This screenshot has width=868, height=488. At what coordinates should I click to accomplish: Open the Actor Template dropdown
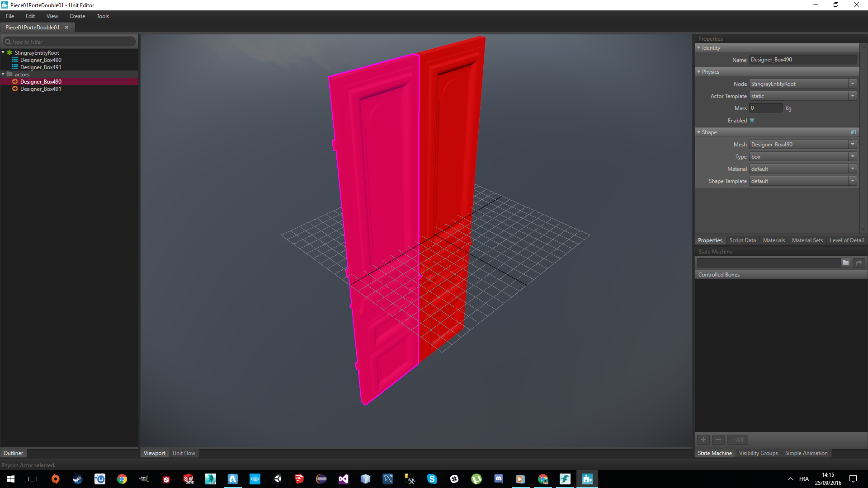pyautogui.click(x=853, y=96)
